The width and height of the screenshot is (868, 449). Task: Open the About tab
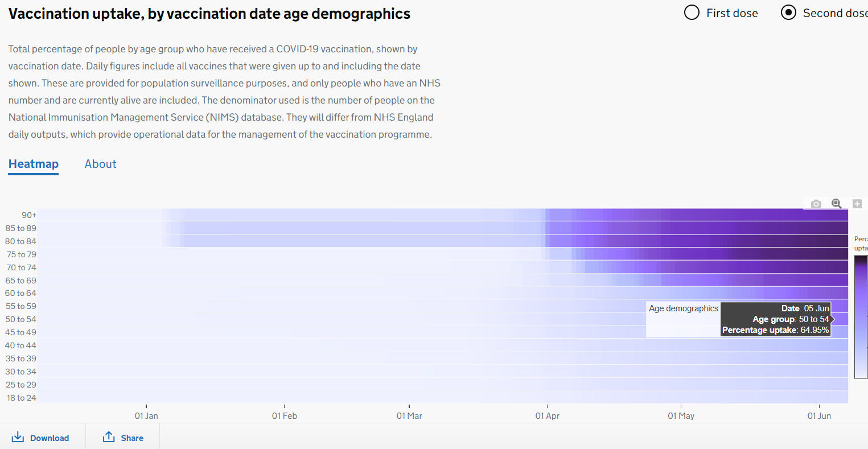click(x=101, y=164)
